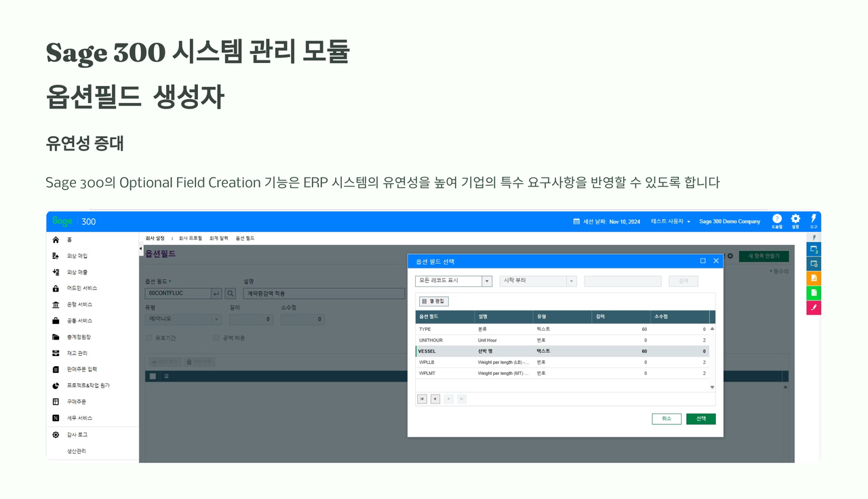This screenshot has width=868, height=499.
Task: Collapse the sidebar with the arrow handle
Action: tap(141, 249)
